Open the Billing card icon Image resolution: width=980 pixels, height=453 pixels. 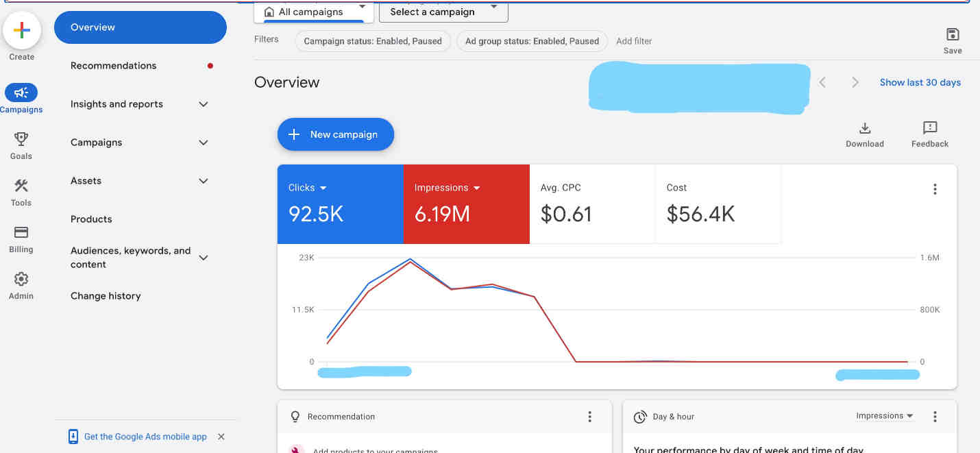(21, 232)
